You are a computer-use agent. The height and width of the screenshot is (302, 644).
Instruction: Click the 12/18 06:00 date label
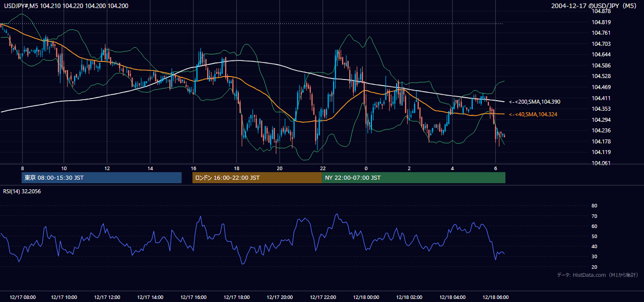[x=496, y=297]
